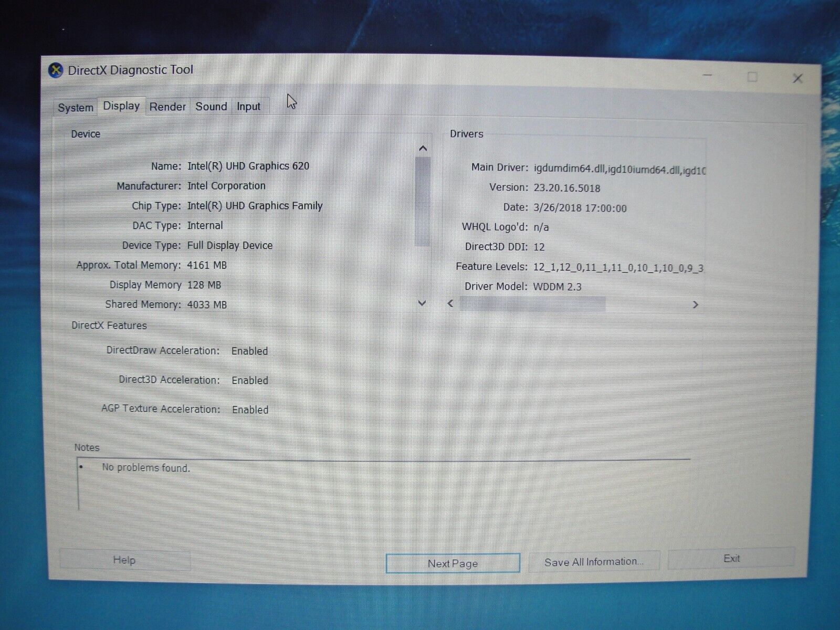840x630 pixels.
Task: Click device type Full Display Device
Action: [229, 245]
